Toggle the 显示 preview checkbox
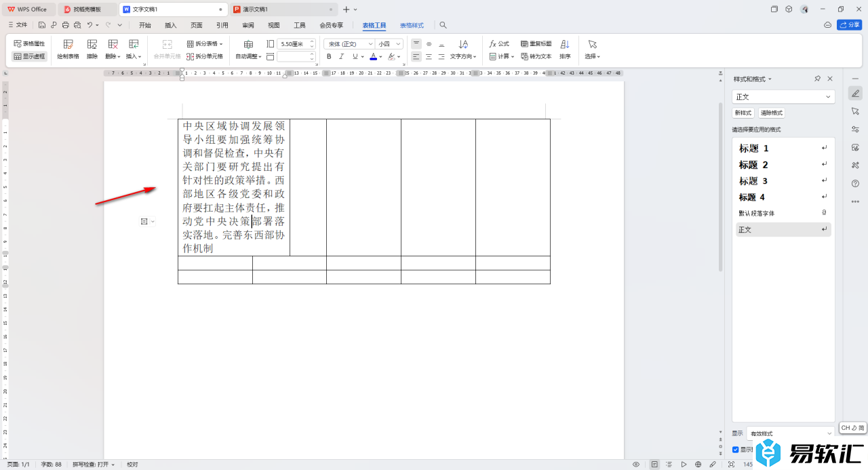 click(736, 450)
